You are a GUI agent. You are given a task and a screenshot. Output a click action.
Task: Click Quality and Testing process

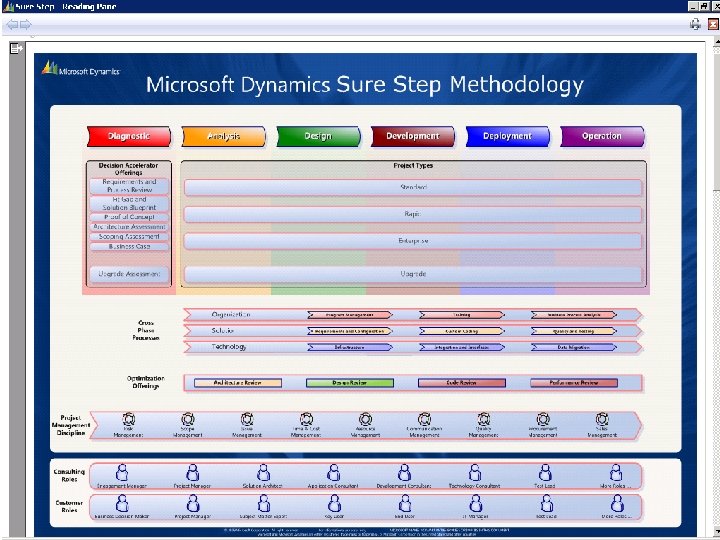574,331
